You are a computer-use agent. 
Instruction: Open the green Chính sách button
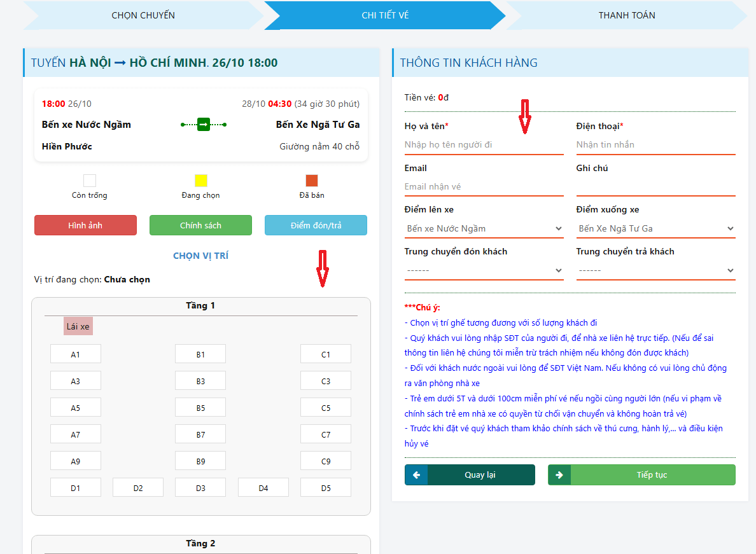200,225
